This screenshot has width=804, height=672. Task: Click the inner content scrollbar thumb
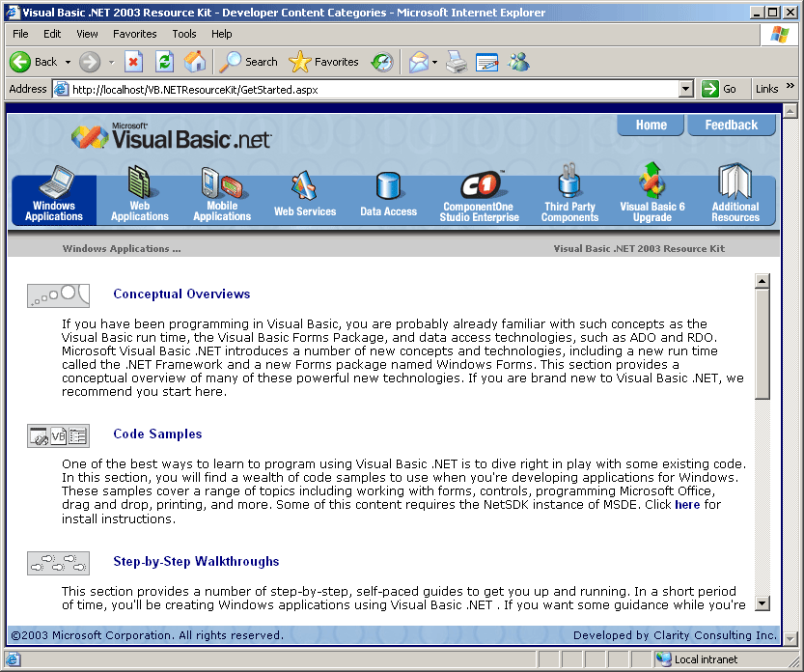(x=762, y=344)
